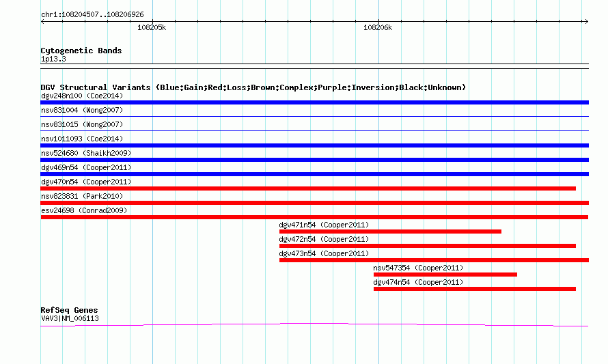The image size is (608, 364).
Task: Select the nsv831004 thin blue line
Action: [314, 116]
